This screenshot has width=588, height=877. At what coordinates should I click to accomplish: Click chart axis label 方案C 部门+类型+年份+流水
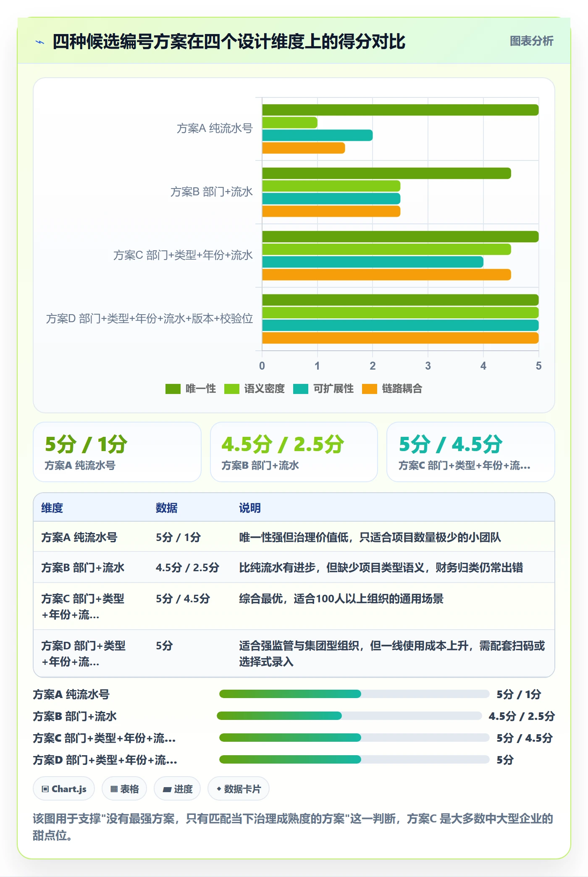click(x=183, y=255)
